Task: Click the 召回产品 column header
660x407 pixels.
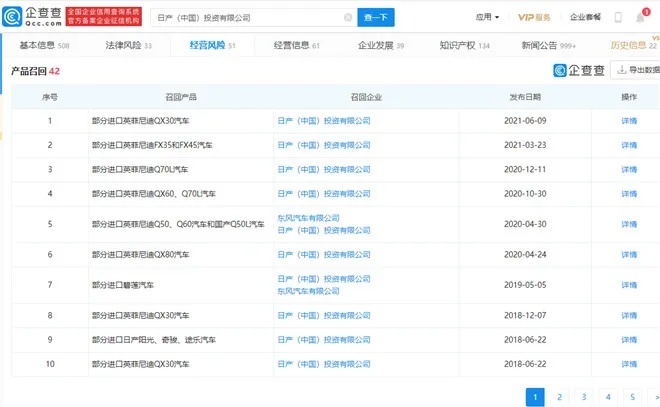Action: (181, 97)
